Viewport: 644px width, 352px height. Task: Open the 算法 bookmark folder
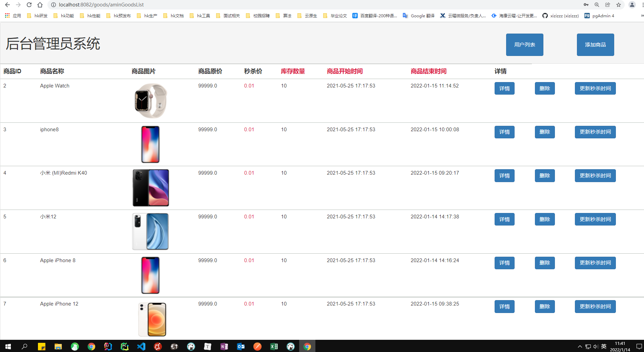click(284, 16)
